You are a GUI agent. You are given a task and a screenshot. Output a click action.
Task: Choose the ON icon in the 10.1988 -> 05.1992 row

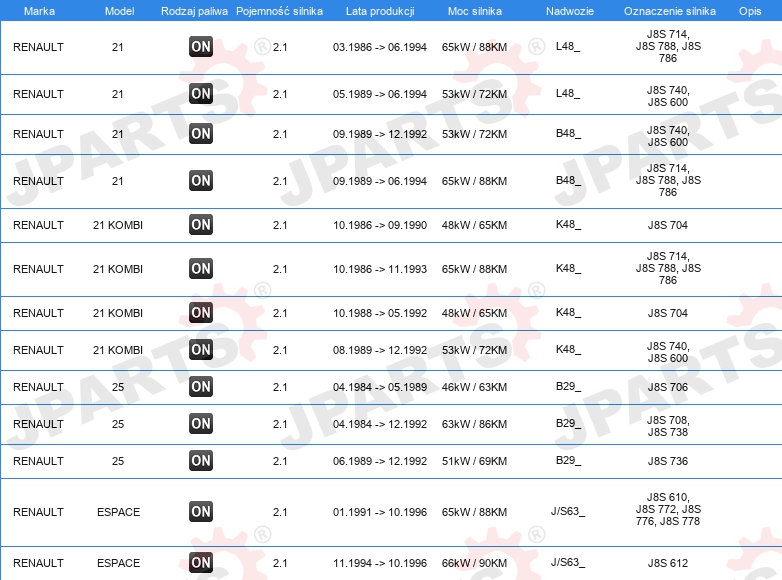click(x=201, y=313)
